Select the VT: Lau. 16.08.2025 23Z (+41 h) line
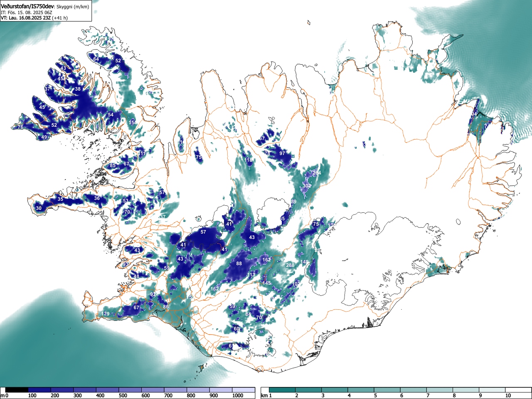 click(x=34, y=18)
